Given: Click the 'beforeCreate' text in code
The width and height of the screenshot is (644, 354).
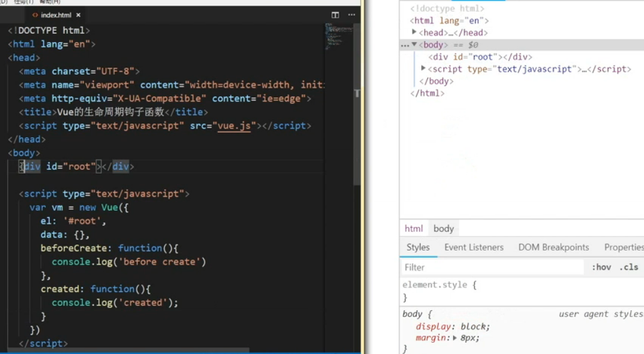Looking at the screenshot, I should click(x=73, y=248).
